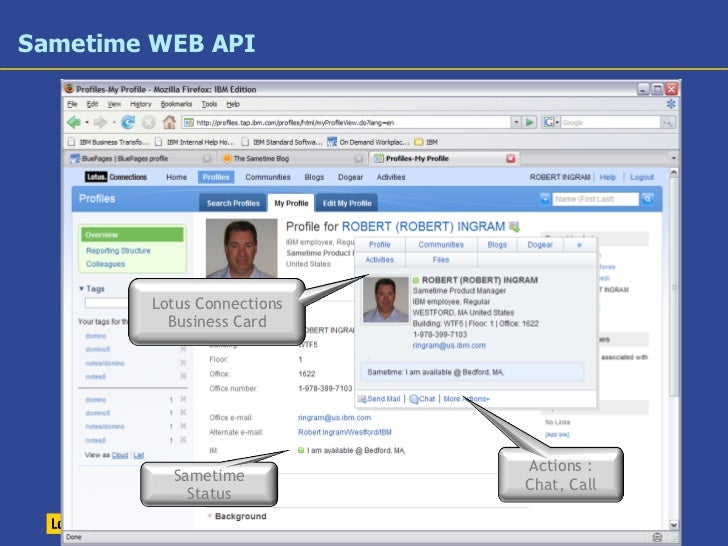
Task: Open the Tools menu
Action: (x=209, y=104)
